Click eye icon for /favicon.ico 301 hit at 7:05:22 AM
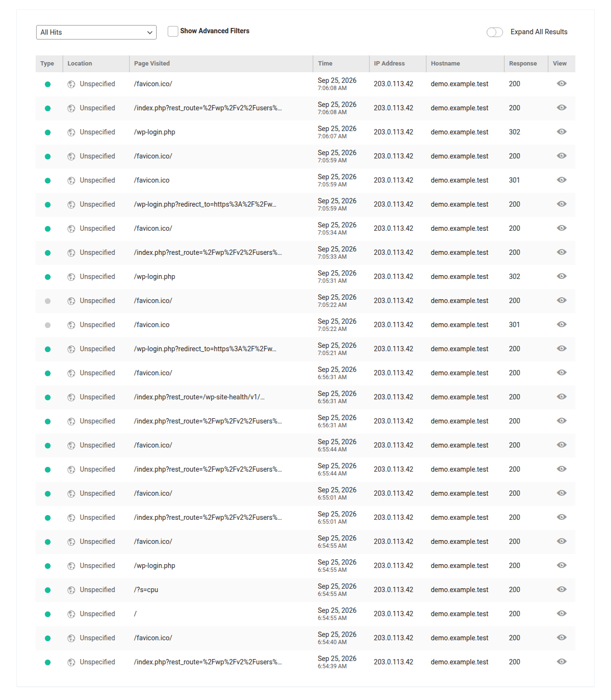The image size is (611, 700). pyautogui.click(x=561, y=324)
